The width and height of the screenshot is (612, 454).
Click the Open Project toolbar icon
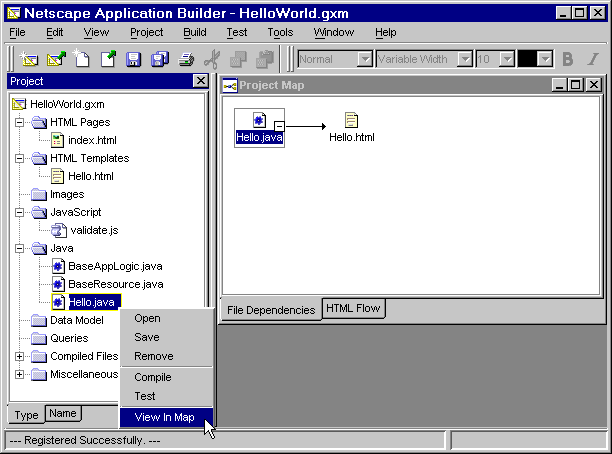click(56, 59)
